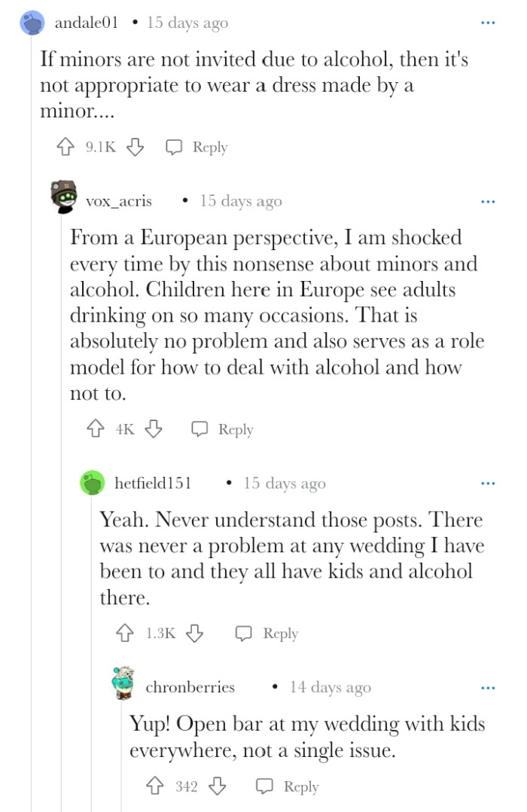Downvote hetfield151's wedding comment

pos(195,633)
